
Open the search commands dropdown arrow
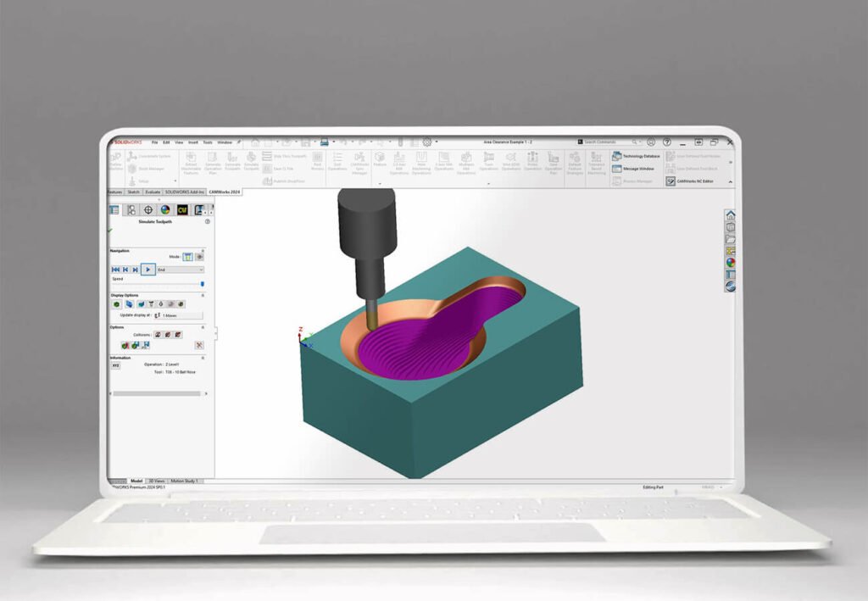point(640,142)
